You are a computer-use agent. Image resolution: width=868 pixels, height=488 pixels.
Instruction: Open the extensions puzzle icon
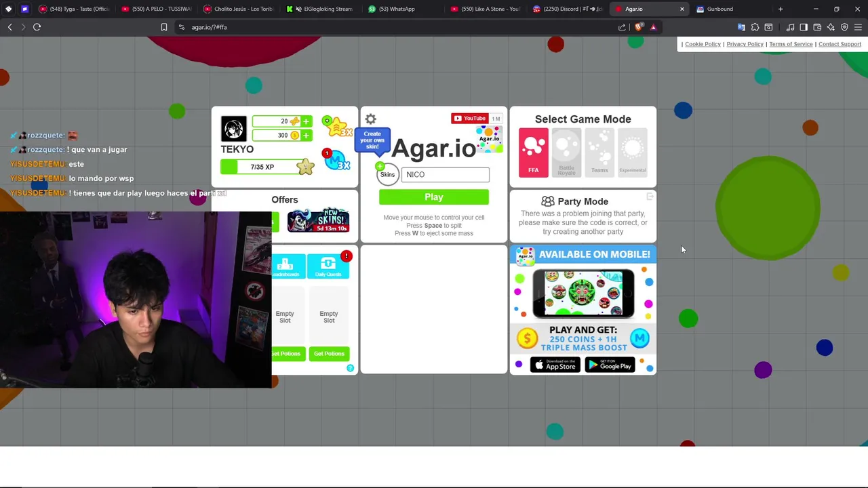coord(755,27)
